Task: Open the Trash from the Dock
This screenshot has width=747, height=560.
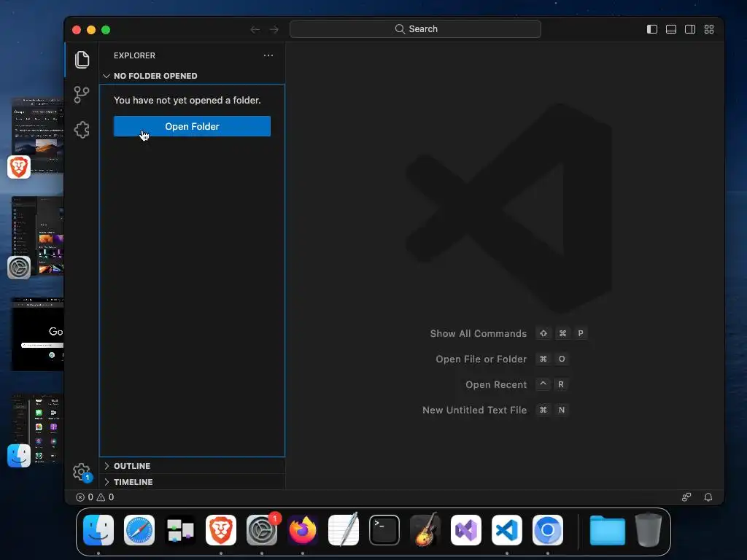Action: pyautogui.click(x=649, y=530)
